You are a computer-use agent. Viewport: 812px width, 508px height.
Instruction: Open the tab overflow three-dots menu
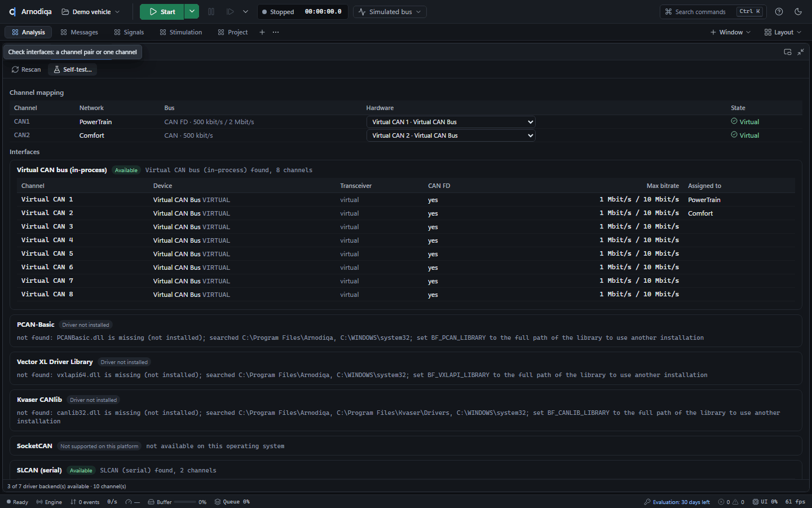pyautogui.click(x=276, y=32)
